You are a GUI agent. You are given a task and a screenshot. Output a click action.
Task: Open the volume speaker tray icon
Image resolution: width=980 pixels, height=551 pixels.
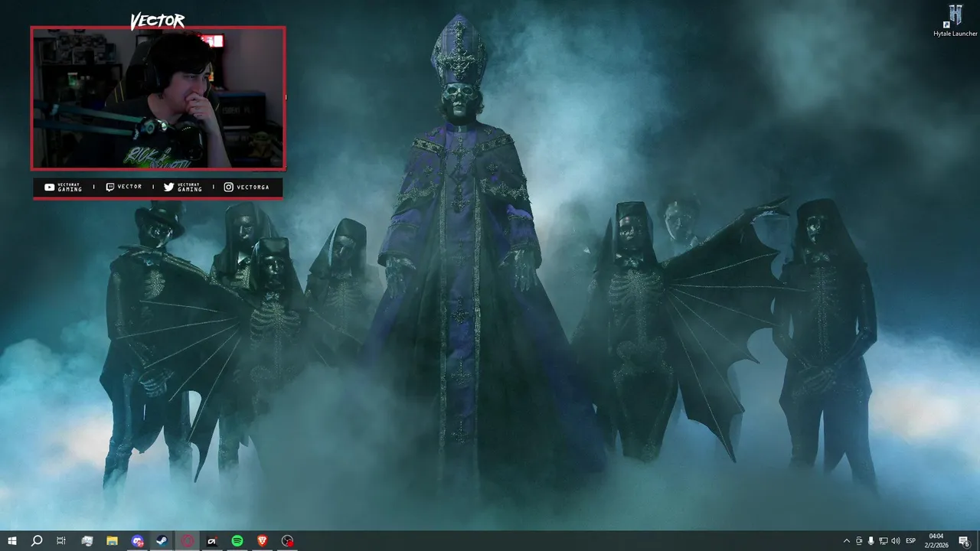[896, 541]
